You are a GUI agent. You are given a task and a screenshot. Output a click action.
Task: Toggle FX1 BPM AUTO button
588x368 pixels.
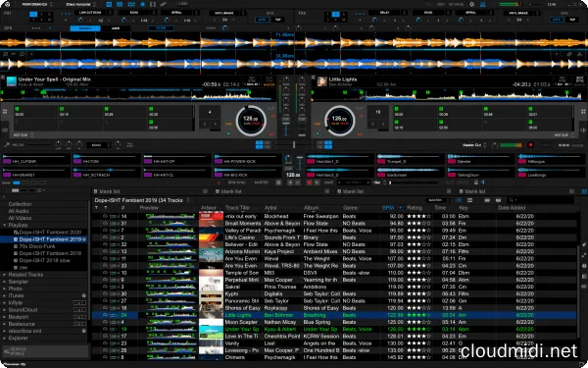coord(262,20)
